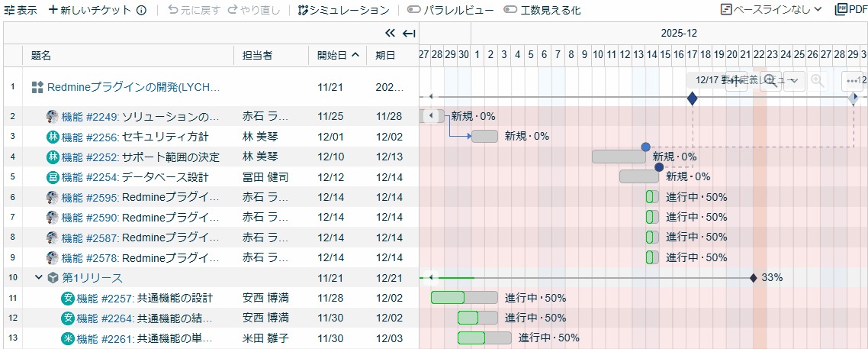Open ticket #2252 サポート範囲の決定
Screen dimensions: 868x349
pyautogui.click(x=140, y=157)
